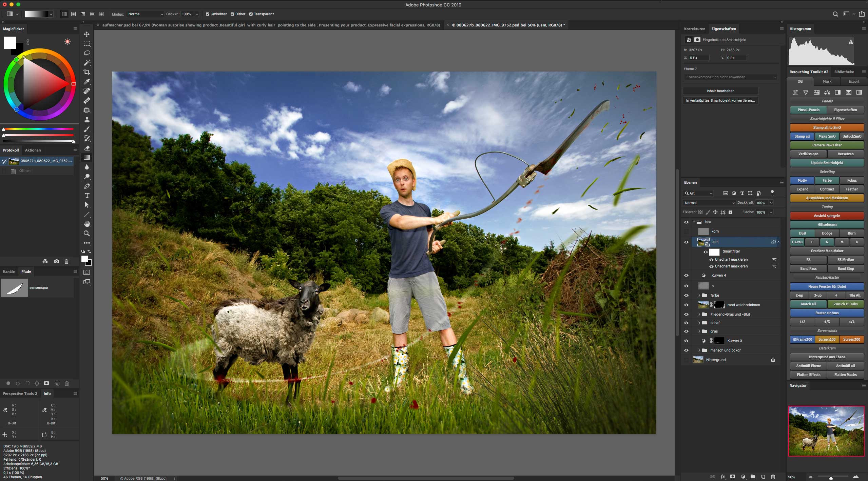Open the Modus blend mode dropdown
This screenshot has height=481, width=868.
145,14
